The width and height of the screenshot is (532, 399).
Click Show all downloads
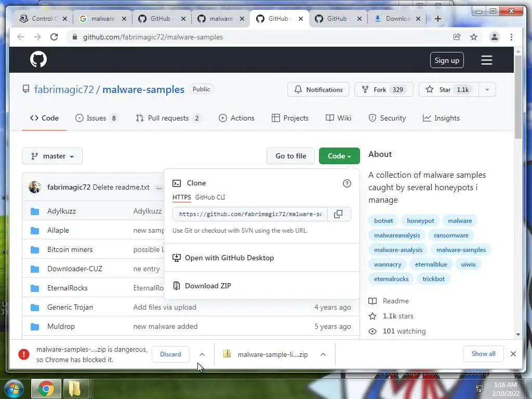484,354
